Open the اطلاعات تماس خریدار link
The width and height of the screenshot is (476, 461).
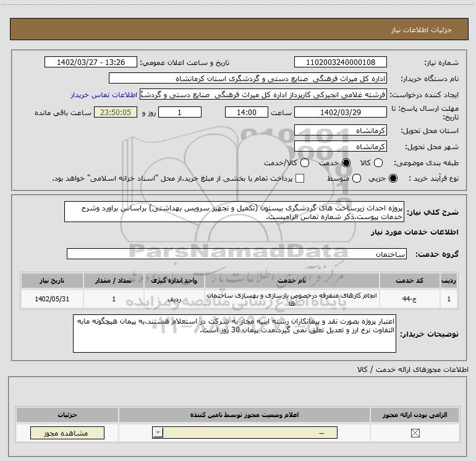pyautogui.click(x=104, y=95)
